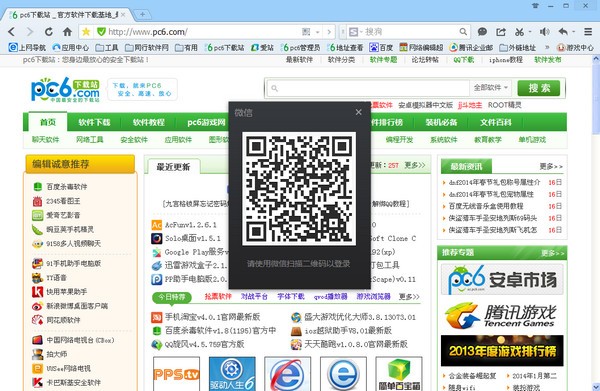Image resolution: width=600 pixels, height=391 pixels.
Task: Open the WeChat chat bubble toolbar icon
Action: (x=483, y=32)
